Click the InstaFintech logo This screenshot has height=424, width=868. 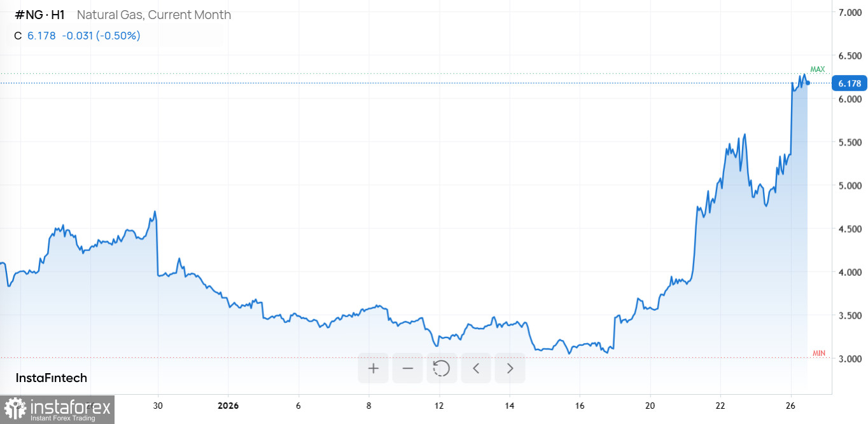51,378
